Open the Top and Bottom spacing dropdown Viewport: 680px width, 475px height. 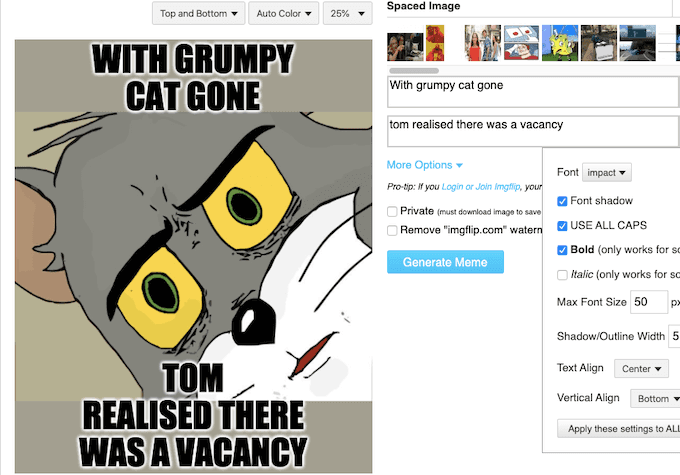(x=198, y=13)
